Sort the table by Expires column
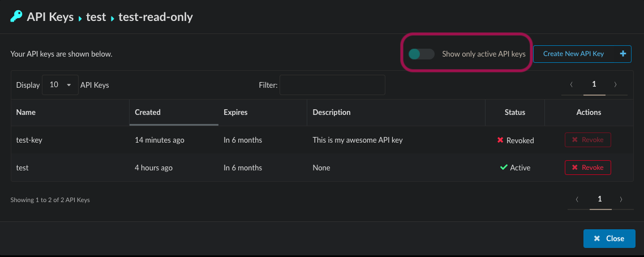 (235, 112)
